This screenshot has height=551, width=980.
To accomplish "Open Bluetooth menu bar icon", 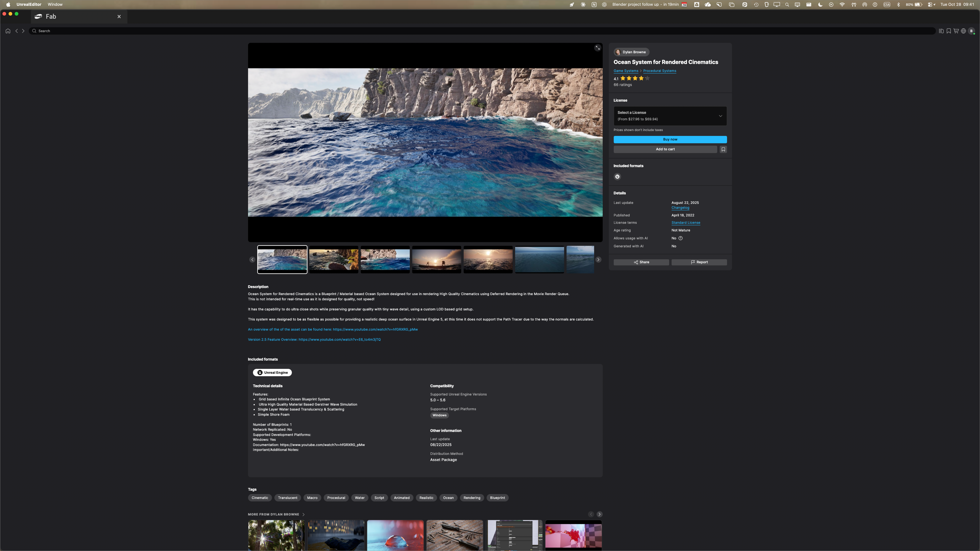I will (x=899, y=5).
